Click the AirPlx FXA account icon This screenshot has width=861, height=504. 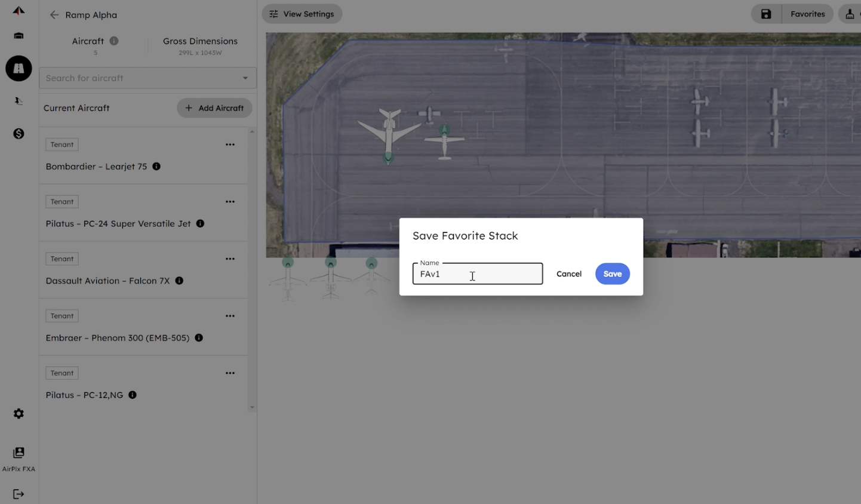(x=19, y=453)
